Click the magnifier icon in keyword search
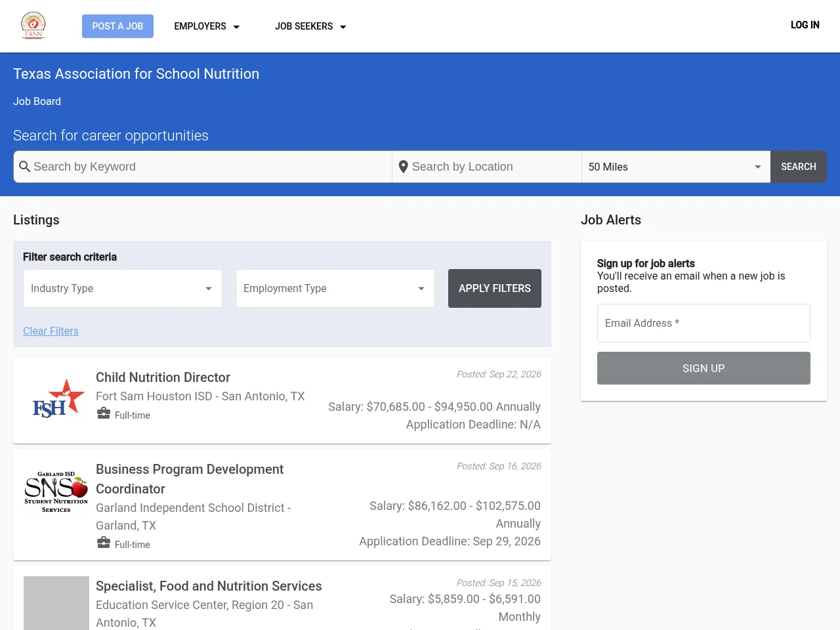This screenshot has width=840, height=630. [x=25, y=167]
